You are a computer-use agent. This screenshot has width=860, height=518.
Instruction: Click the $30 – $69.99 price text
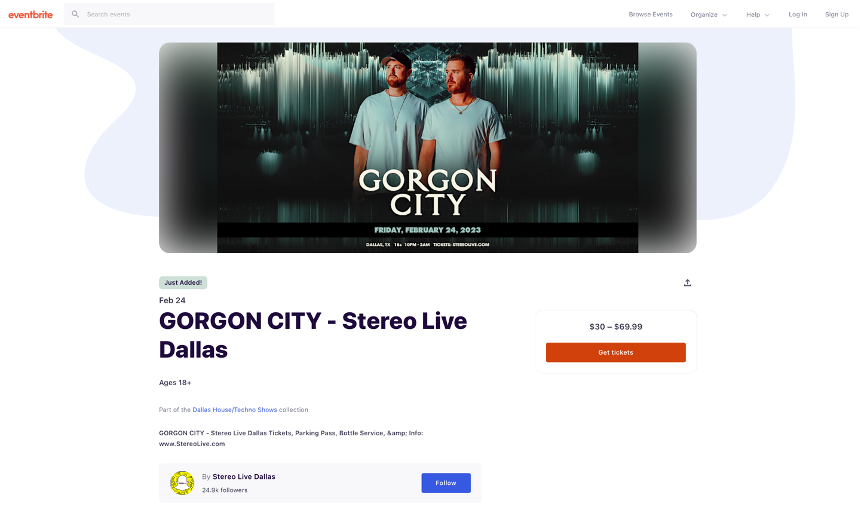point(615,326)
